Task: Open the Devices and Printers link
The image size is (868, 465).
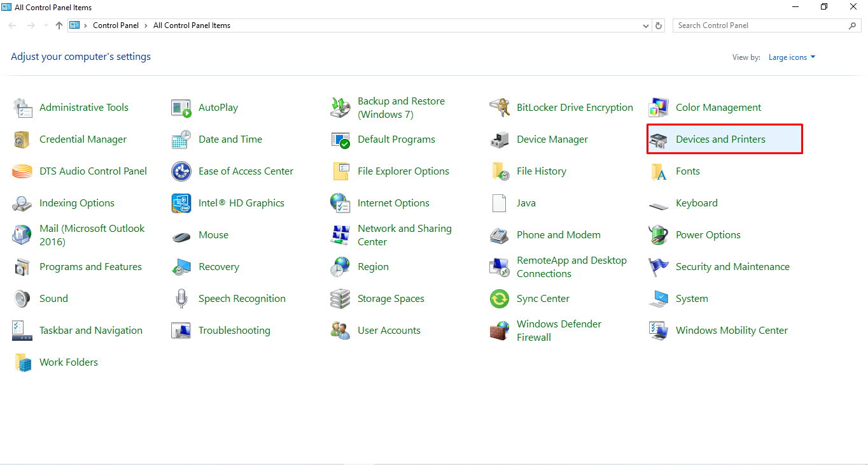Action: [x=720, y=139]
